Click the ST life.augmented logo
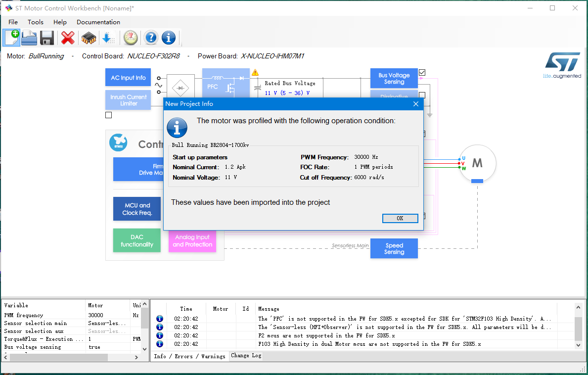This screenshot has width=588, height=375. [x=562, y=65]
